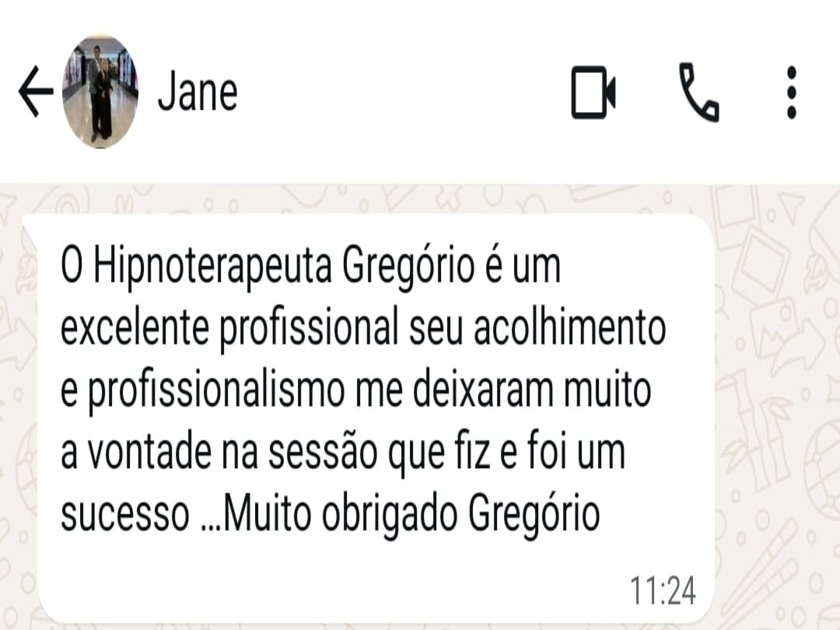Click the final word Gregório in the message
Image resolution: width=840 pixels, height=630 pixels.
[x=534, y=514]
